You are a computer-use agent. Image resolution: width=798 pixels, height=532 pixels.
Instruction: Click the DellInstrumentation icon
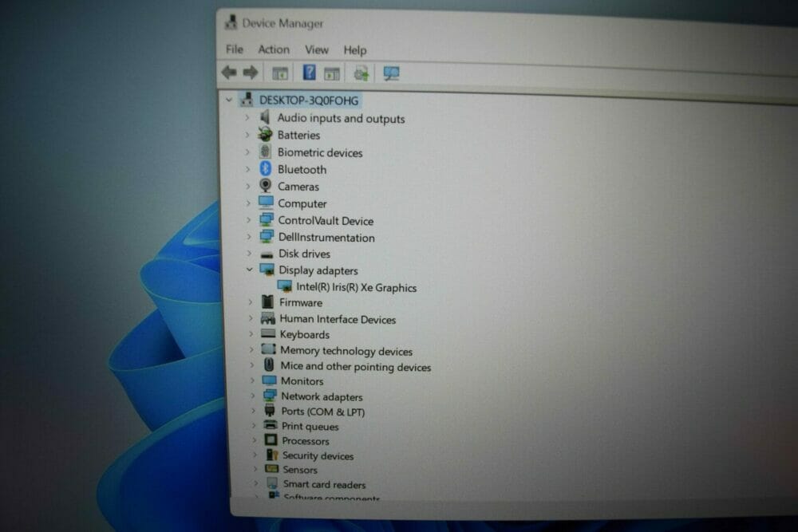click(x=267, y=237)
